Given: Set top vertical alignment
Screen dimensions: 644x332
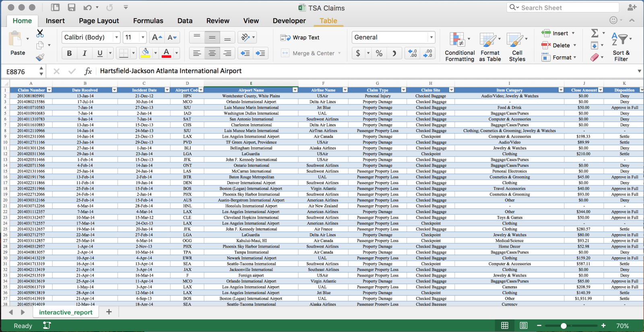Looking at the screenshot, I should click(x=197, y=37).
